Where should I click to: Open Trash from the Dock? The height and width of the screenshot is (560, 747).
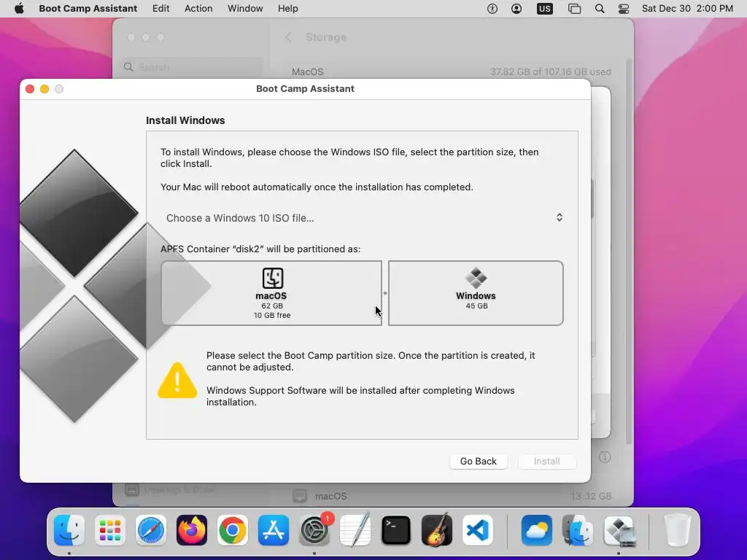(x=678, y=530)
